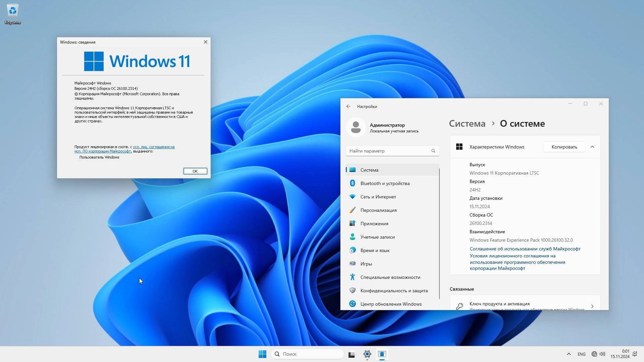This screenshot has height=362, width=644.
Task: Open Конфиденциальность и защита settings
Action: 392,290
